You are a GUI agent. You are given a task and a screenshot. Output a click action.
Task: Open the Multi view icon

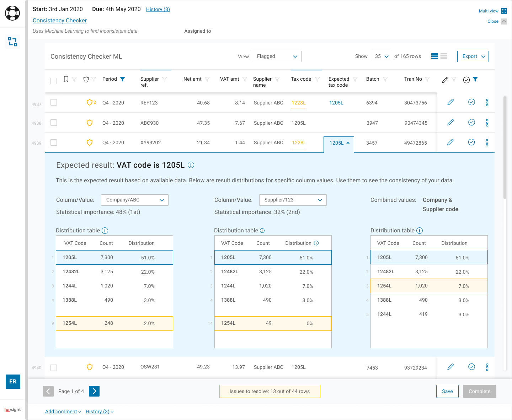504,11
